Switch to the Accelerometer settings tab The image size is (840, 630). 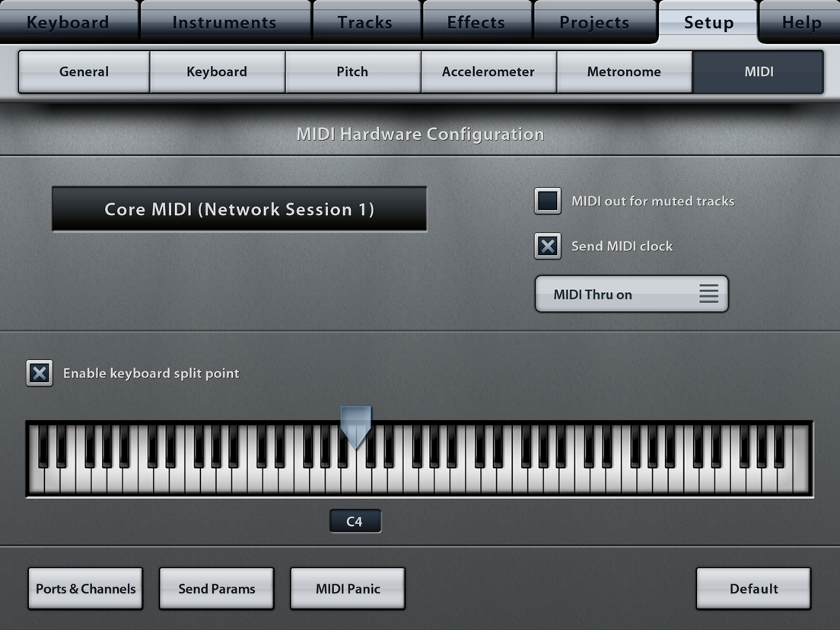click(x=488, y=71)
